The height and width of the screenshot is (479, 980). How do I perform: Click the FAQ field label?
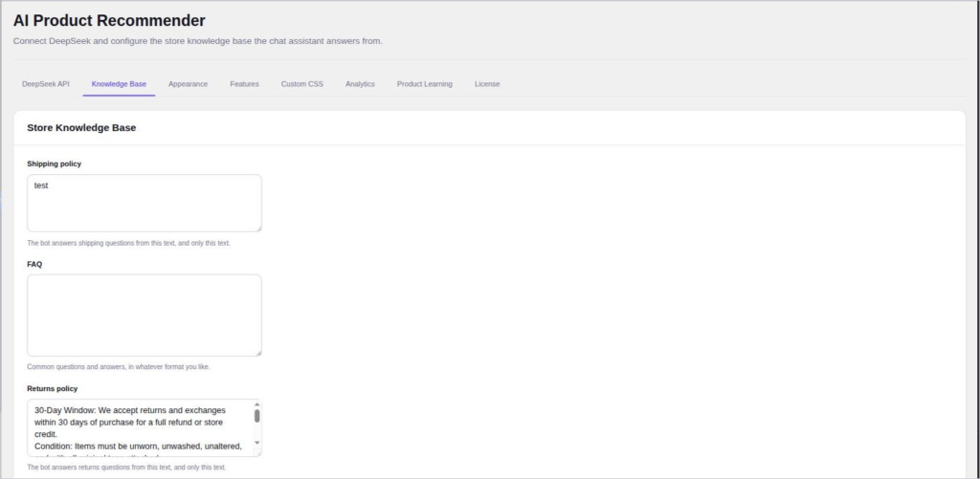(x=34, y=264)
